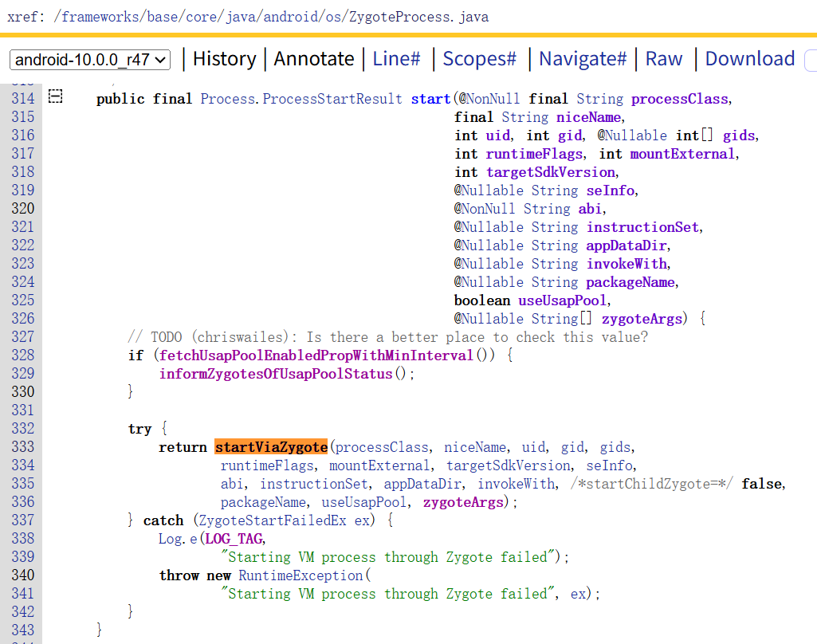View the Raw file
817x644 pixels.
point(664,59)
